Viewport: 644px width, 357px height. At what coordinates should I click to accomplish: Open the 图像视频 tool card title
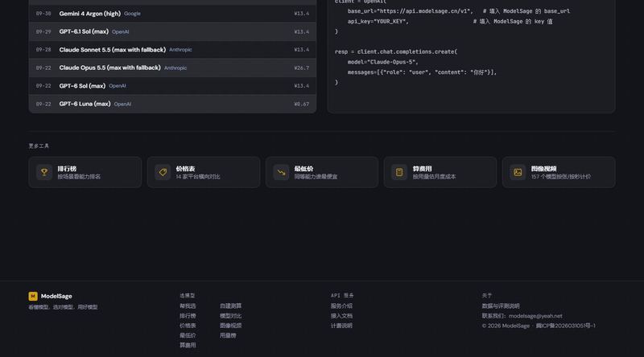tap(543, 169)
